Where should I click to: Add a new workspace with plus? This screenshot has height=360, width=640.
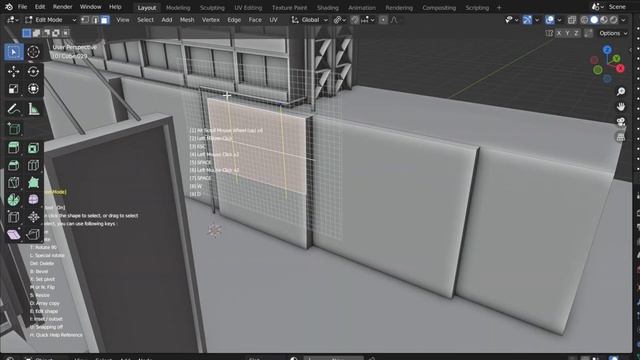[x=499, y=7]
